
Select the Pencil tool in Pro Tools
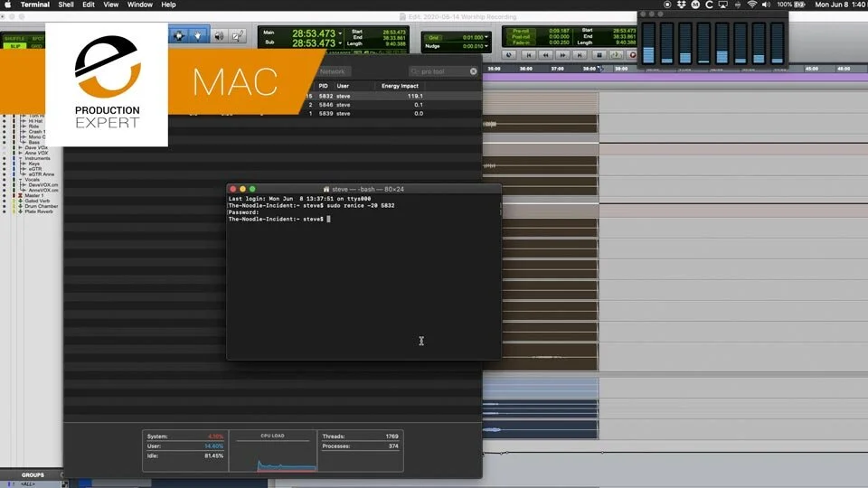[238, 36]
